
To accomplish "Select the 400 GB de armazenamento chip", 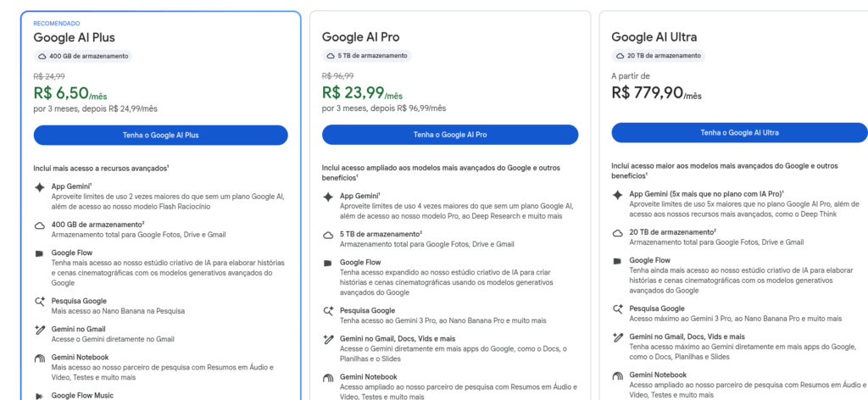I will pos(83,56).
